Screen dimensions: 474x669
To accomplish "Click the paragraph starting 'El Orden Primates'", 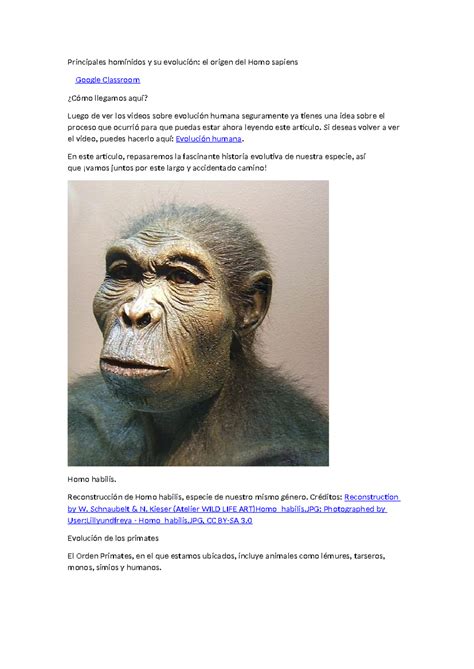I will click(226, 562).
